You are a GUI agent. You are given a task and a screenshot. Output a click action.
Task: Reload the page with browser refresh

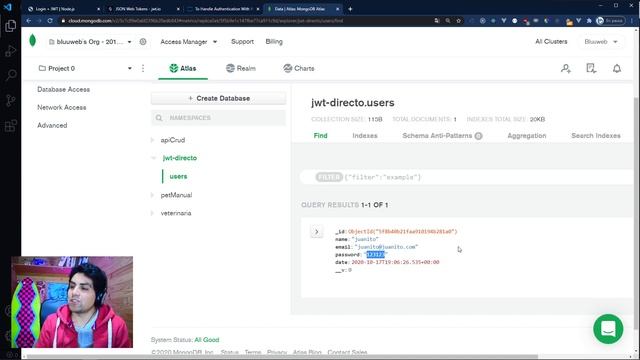[50, 20]
